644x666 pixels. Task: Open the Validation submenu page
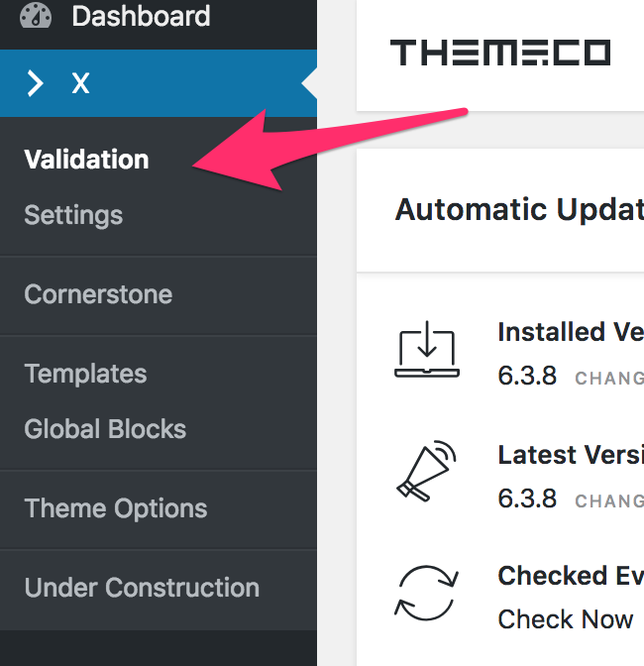(x=86, y=160)
